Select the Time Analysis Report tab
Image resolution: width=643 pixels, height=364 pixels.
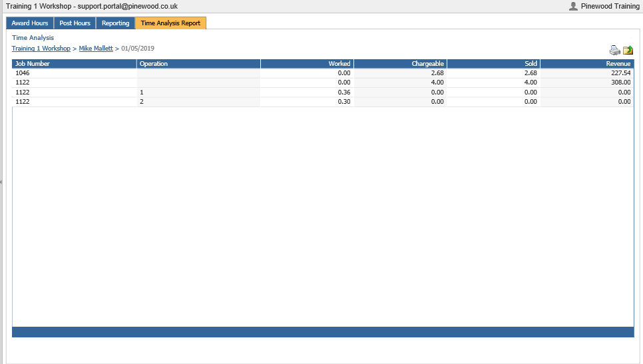click(170, 23)
